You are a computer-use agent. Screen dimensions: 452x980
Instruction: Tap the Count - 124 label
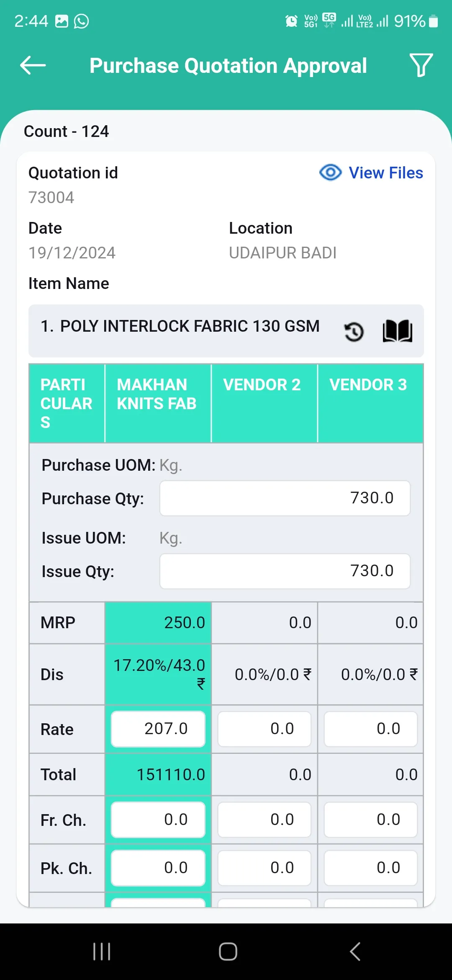[x=66, y=132]
